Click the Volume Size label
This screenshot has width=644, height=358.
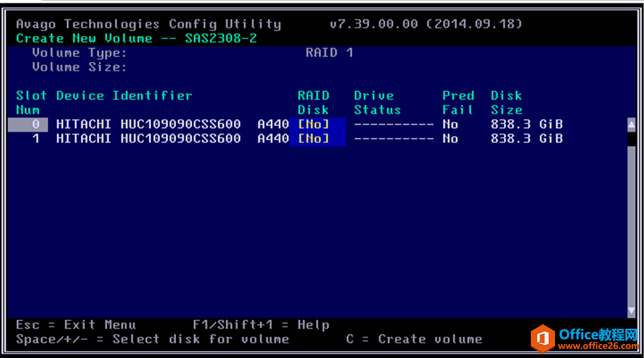[x=79, y=67]
